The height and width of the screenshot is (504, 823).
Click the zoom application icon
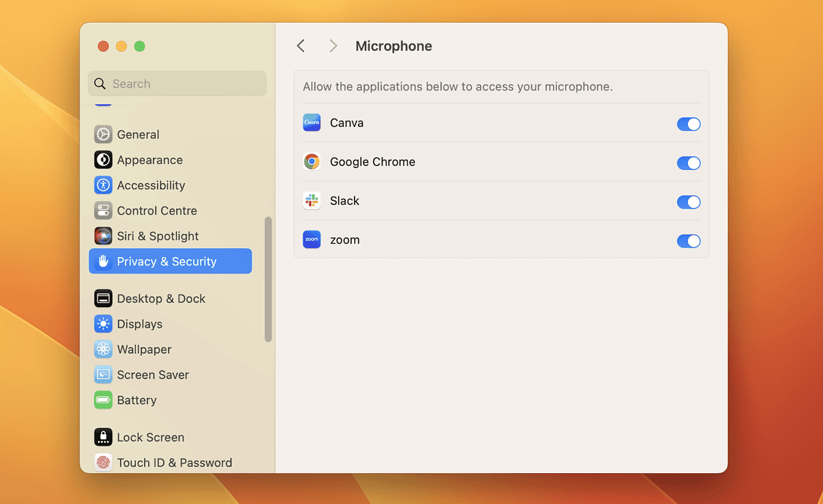tap(311, 239)
